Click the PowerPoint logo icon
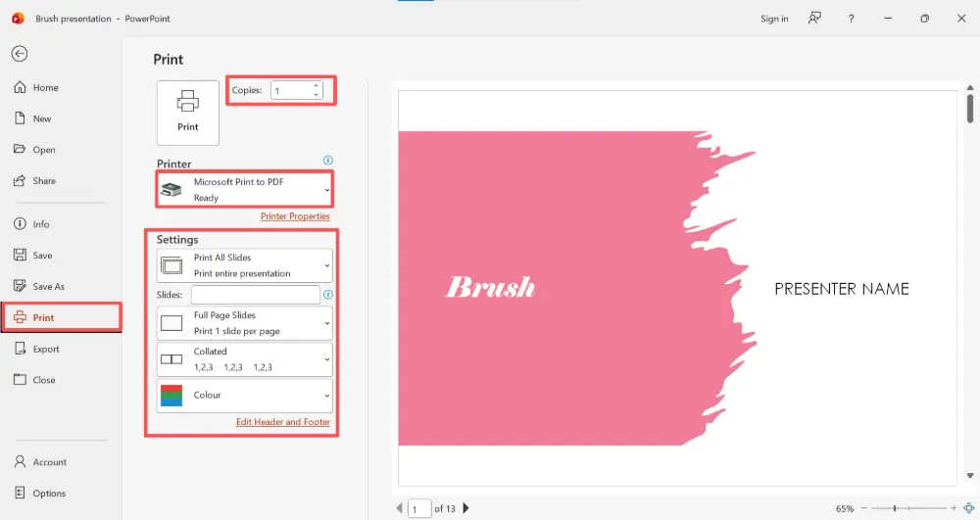The image size is (980, 520). coord(18,18)
